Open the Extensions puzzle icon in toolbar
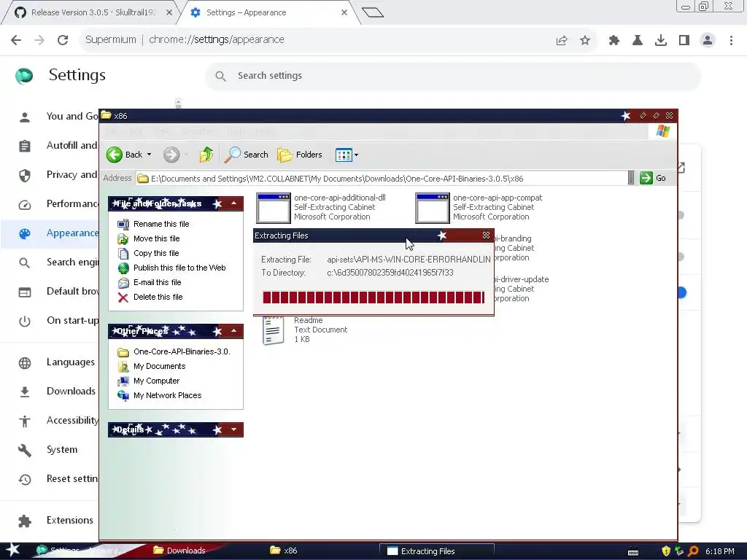The width and height of the screenshot is (747, 560). 614,41
